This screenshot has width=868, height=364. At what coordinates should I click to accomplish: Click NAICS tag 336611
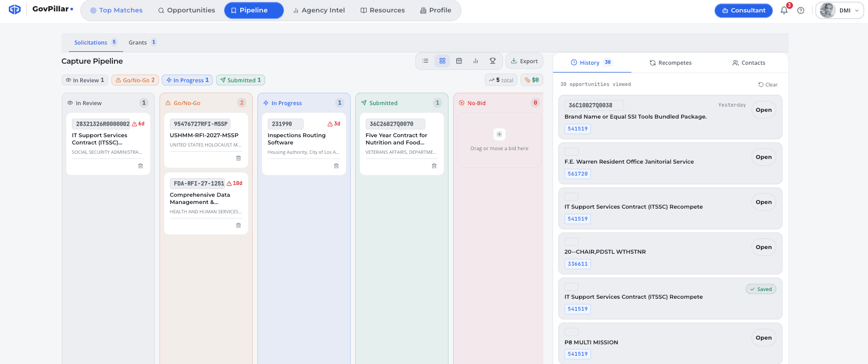coord(577,264)
